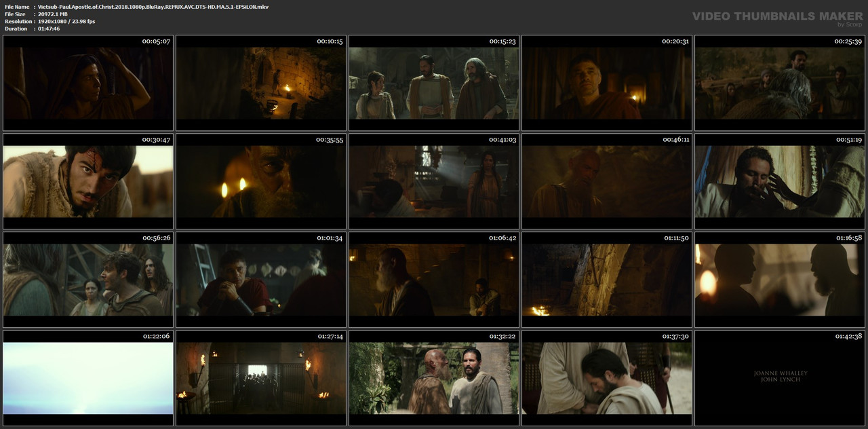Select the bright white frame at 01:22:06
Screen dimensions: 868x429
tap(88, 378)
